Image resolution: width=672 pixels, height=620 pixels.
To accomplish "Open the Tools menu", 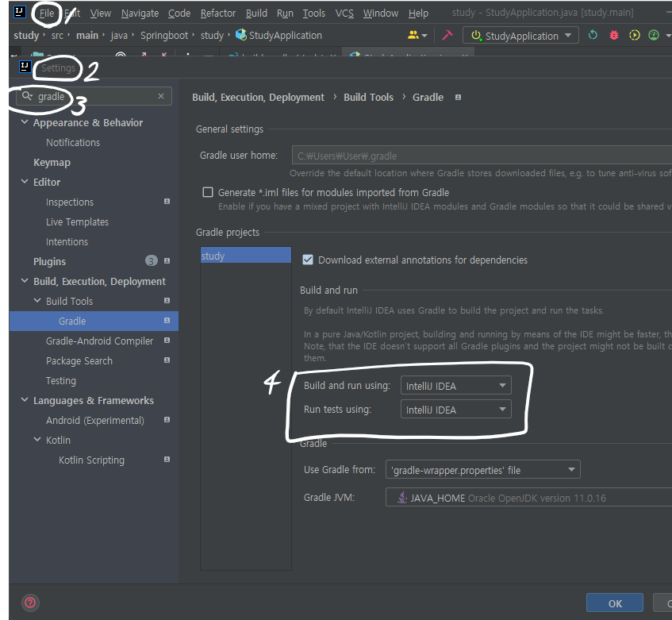I will pos(314,13).
